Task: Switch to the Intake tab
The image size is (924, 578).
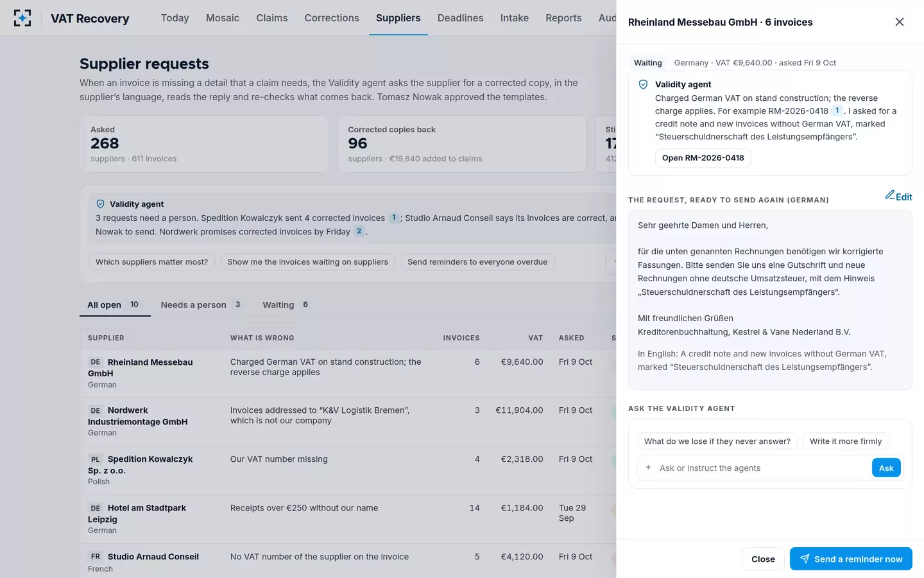Action: [x=515, y=18]
